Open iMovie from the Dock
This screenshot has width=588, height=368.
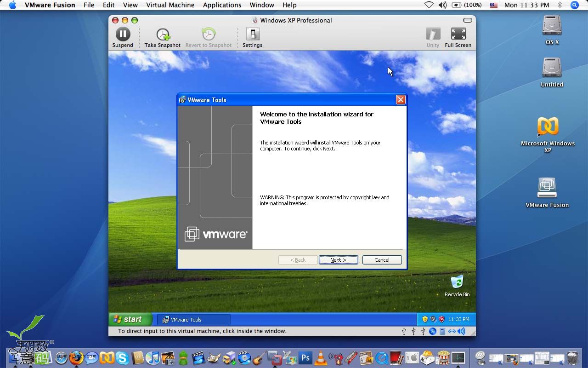pos(198,357)
